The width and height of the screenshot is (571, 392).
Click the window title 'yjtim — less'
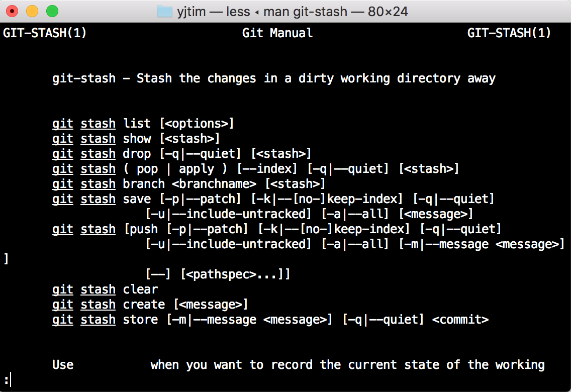tap(214, 12)
